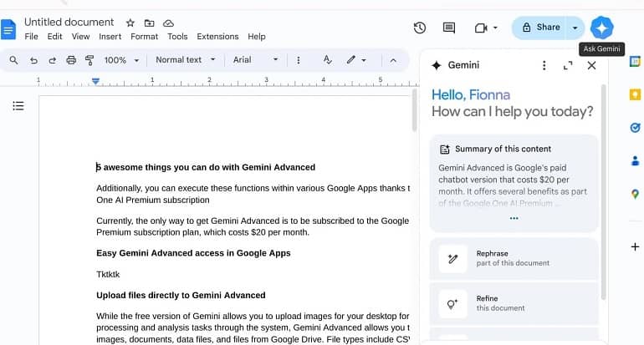Move document using the folder icon

point(149,23)
